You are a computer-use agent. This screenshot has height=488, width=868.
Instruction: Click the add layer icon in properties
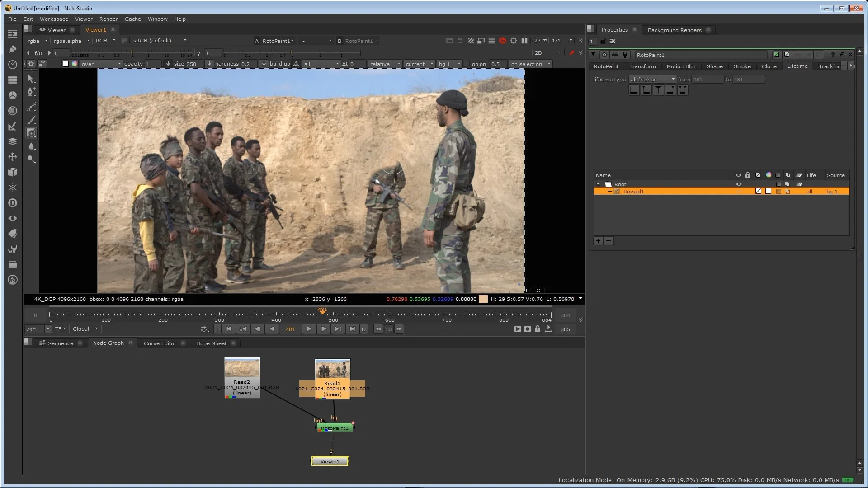tap(599, 240)
